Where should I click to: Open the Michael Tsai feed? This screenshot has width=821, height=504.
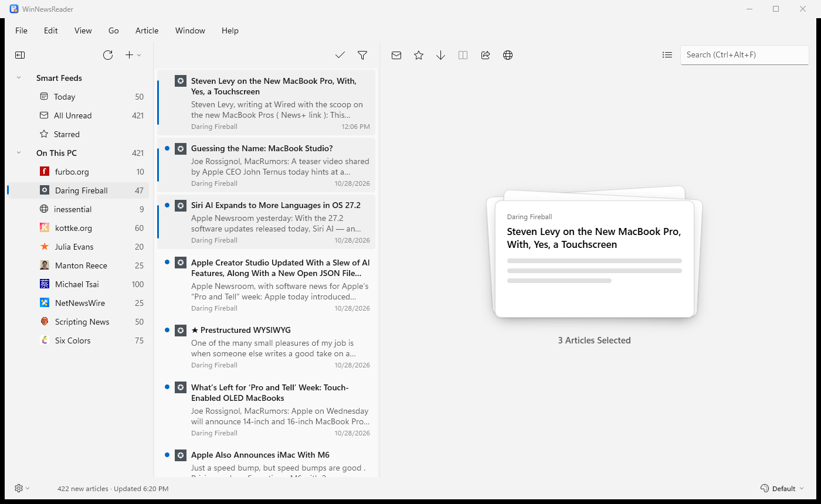pos(78,284)
